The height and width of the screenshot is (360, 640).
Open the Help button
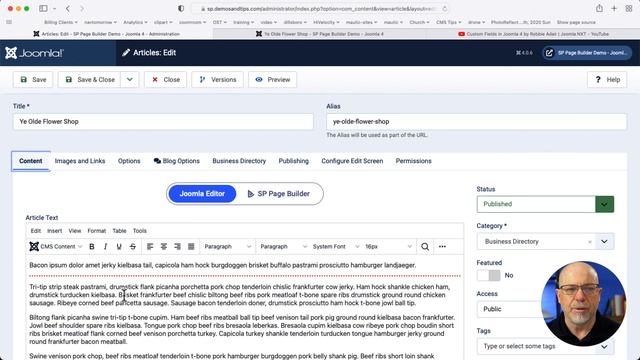[x=607, y=80]
